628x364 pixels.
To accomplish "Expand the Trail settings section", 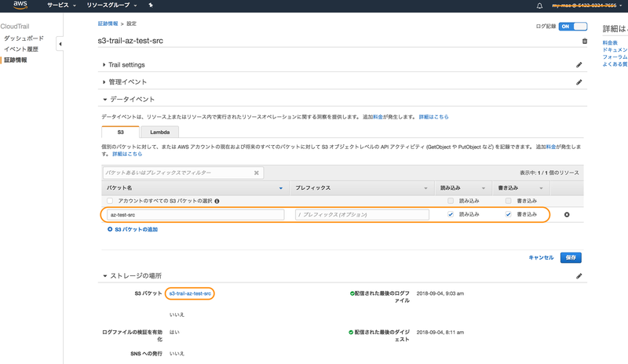I will (104, 65).
